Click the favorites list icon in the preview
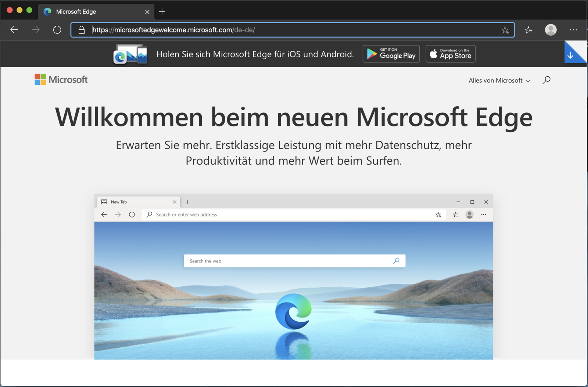The height and width of the screenshot is (387, 588). (456, 215)
